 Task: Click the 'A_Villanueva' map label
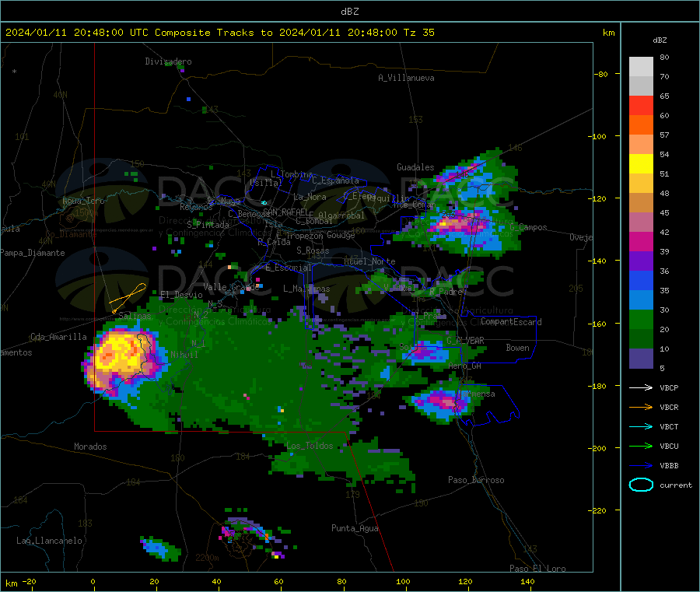click(x=406, y=78)
